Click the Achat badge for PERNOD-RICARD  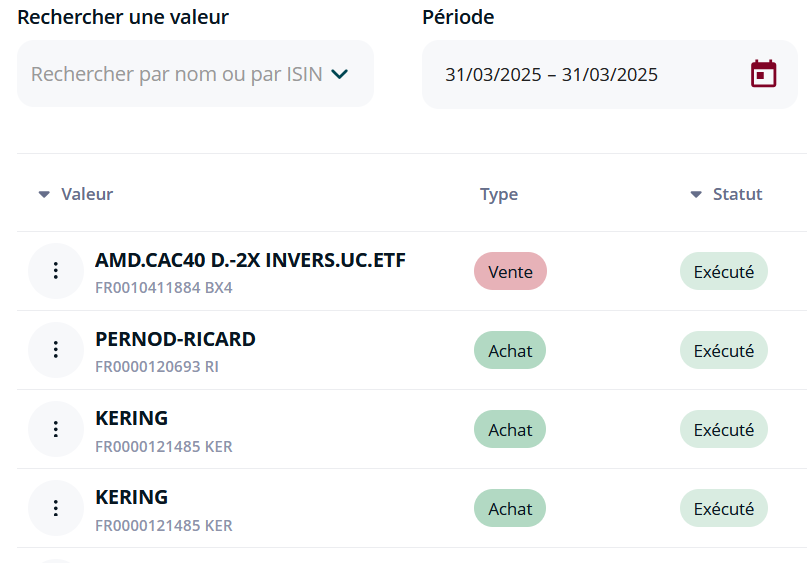(510, 351)
